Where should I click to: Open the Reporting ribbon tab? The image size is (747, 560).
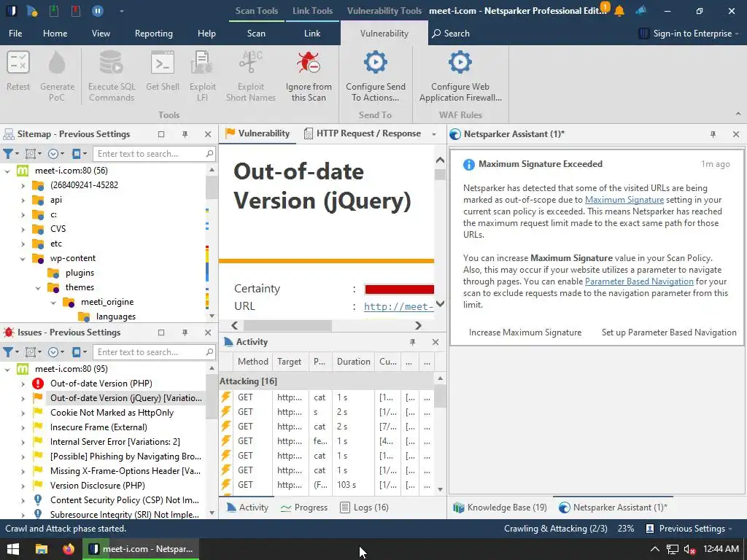153,34
